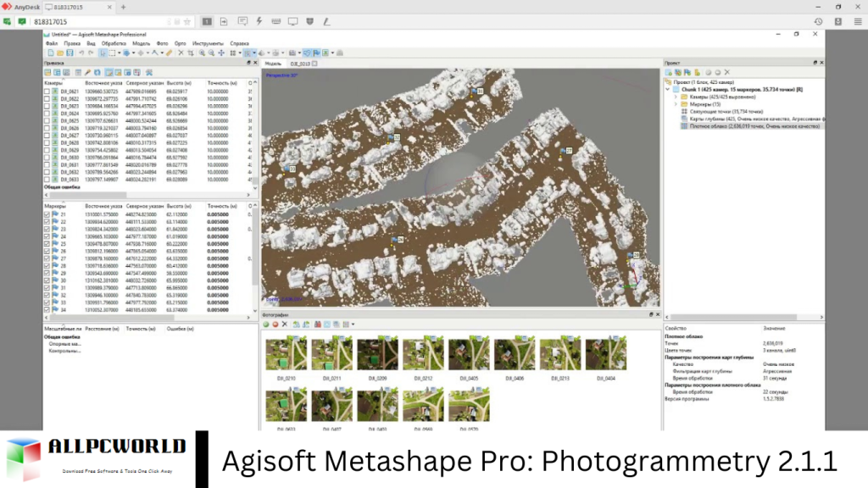The height and width of the screenshot is (488, 868).
Task: Check the box for camera DJI_0621
Action: tap(47, 91)
